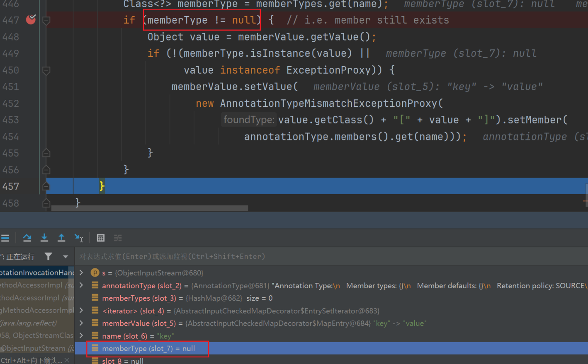Click the expression evaluation input field
The width and height of the screenshot is (588, 364).
331,256
